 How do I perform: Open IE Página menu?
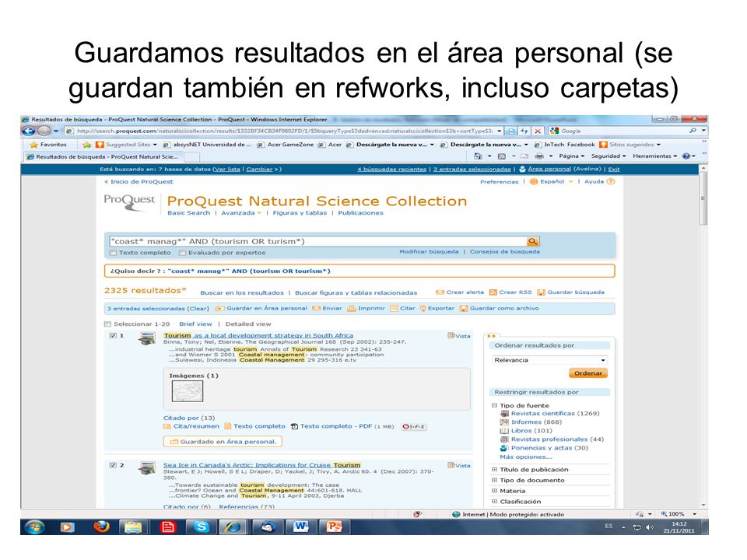pyautogui.click(x=571, y=156)
